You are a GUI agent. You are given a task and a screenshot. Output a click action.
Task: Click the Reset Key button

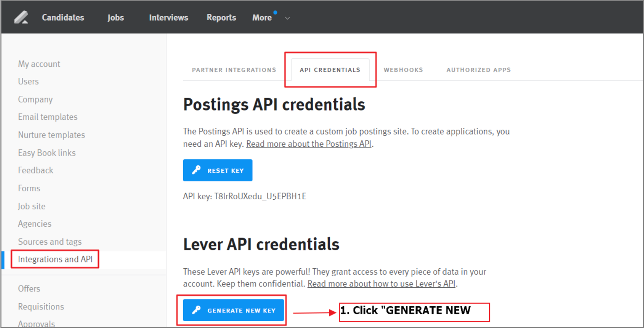(x=218, y=170)
